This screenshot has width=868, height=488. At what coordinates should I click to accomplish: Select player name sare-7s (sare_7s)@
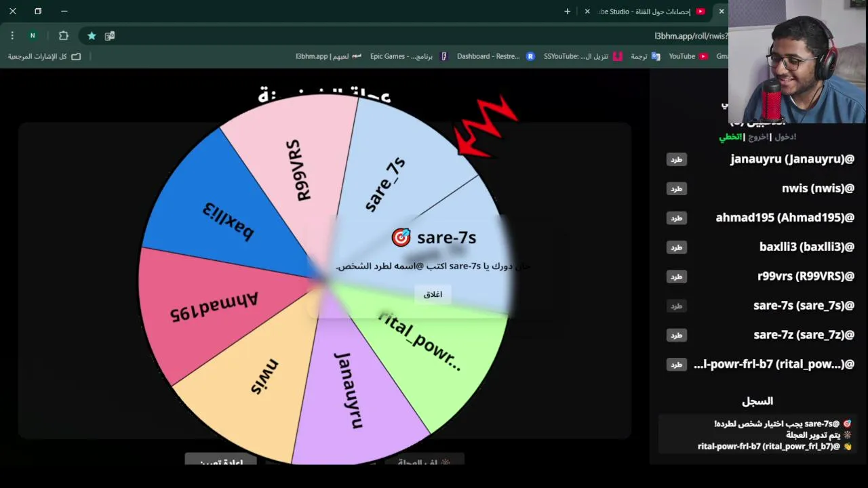coord(804,306)
